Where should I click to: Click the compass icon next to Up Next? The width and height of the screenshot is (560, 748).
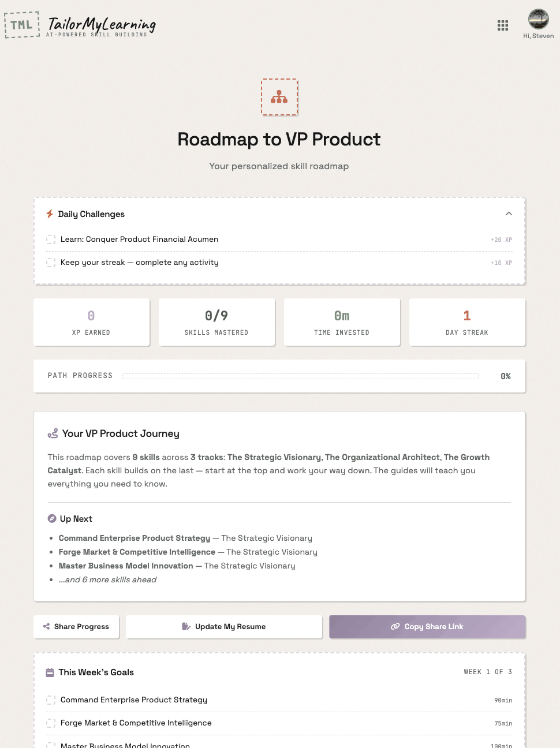tap(53, 518)
